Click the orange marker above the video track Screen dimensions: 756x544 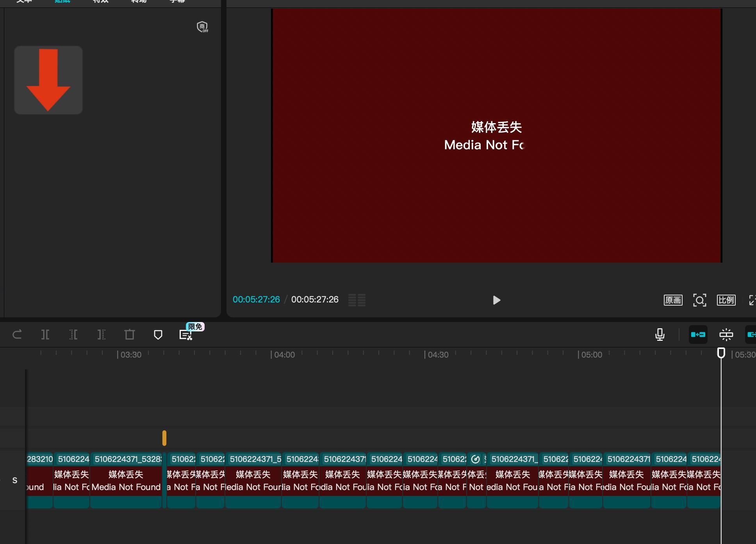pyautogui.click(x=164, y=438)
